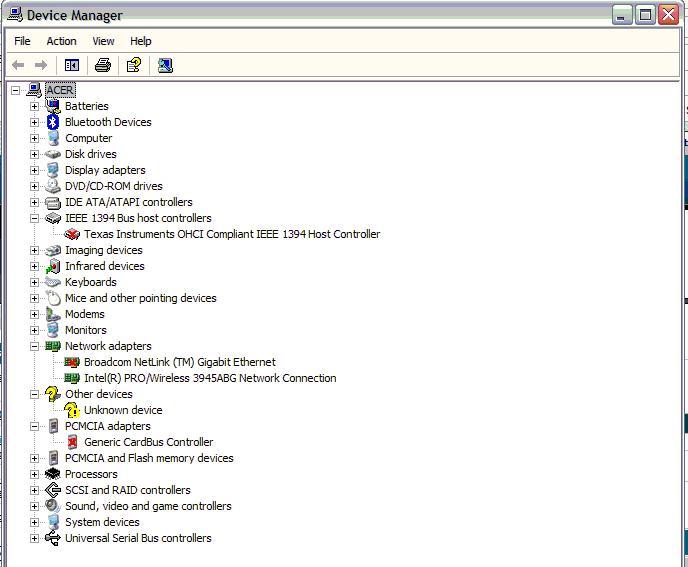Image resolution: width=688 pixels, height=567 pixels.
Task: Click the Scan for hardware changes icon
Action: click(165, 65)
